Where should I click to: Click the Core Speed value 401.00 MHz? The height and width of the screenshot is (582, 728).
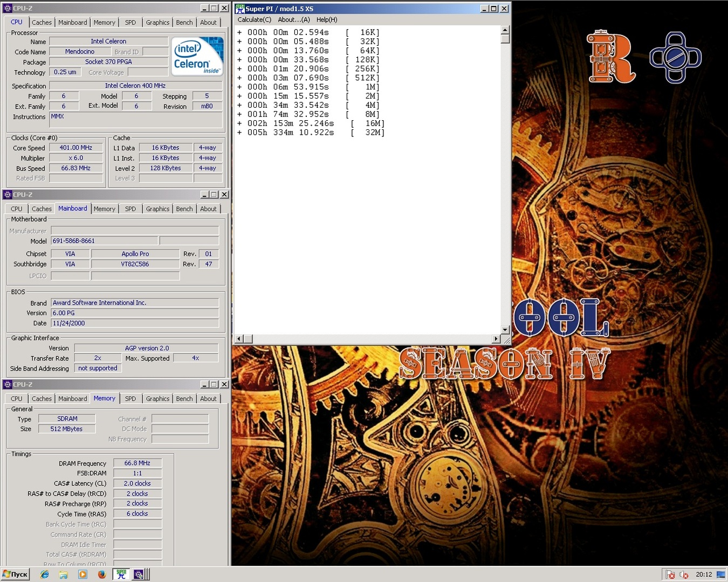76,148
